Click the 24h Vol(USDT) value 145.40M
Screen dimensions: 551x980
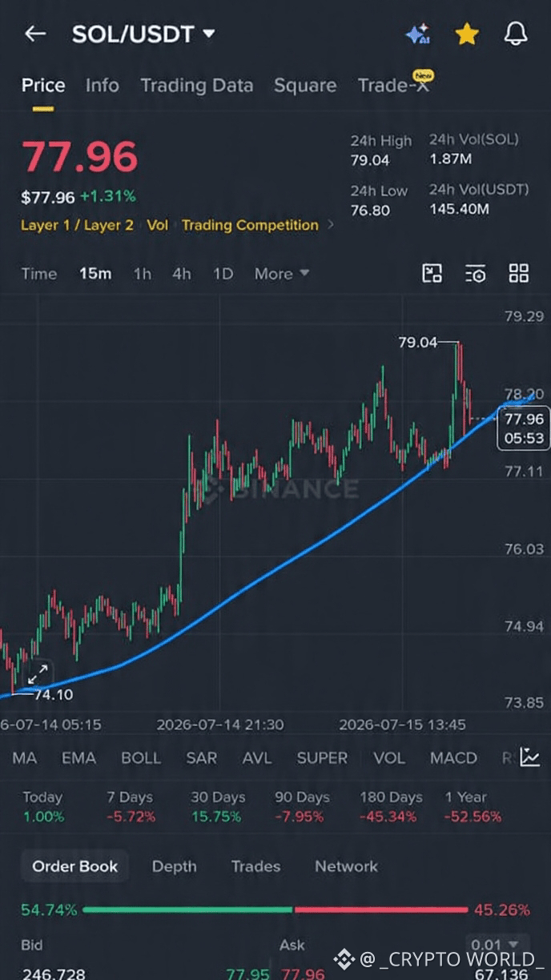(460, 209)
